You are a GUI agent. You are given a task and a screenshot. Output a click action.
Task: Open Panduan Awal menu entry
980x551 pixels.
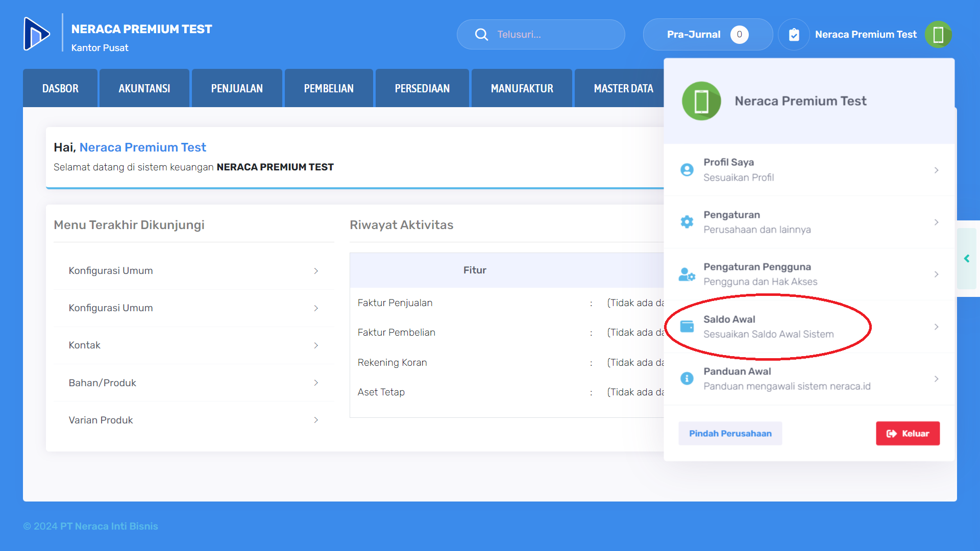click(x=809, y=379)
